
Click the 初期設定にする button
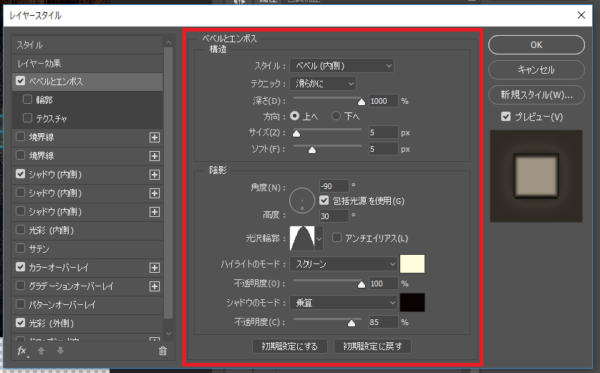(290, 346)
